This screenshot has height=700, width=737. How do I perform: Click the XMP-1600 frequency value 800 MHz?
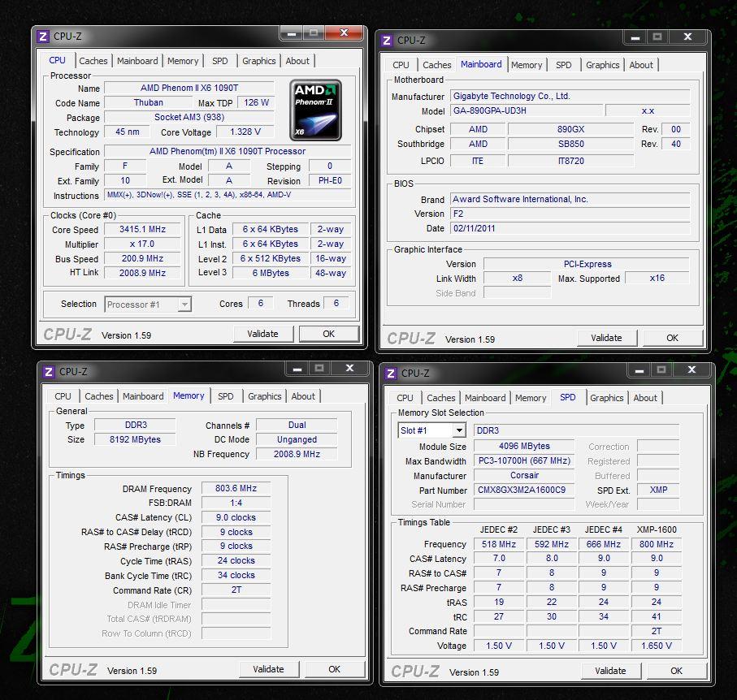[657, 545]
